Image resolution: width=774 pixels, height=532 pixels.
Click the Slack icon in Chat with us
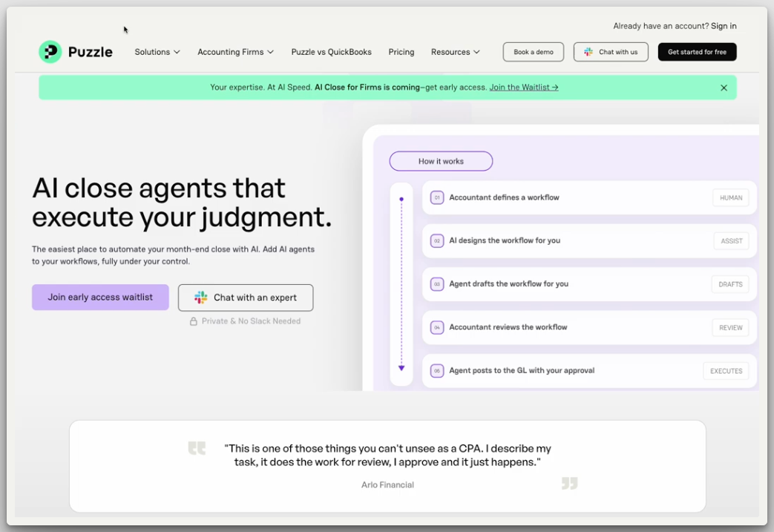588,52
